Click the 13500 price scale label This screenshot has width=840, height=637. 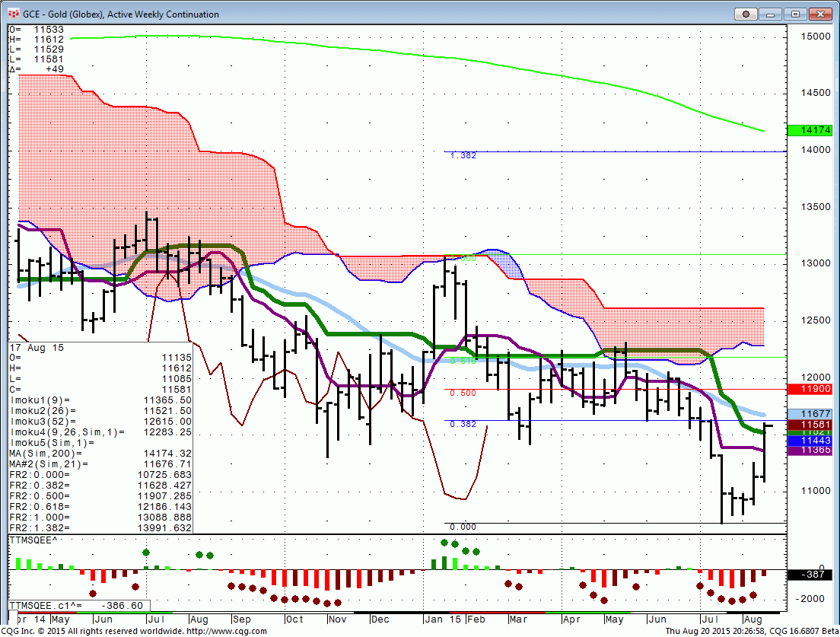[816, 207]
